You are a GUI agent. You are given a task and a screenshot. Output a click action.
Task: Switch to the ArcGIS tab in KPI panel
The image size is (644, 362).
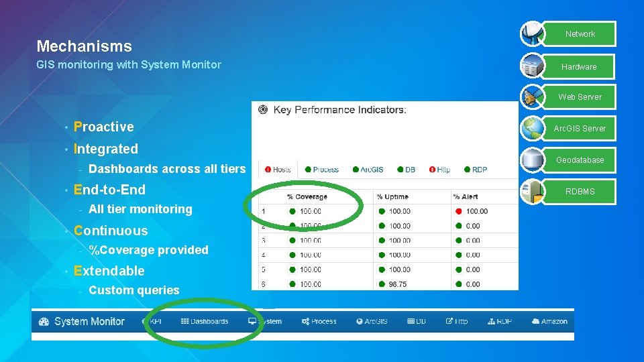(368, 170)
